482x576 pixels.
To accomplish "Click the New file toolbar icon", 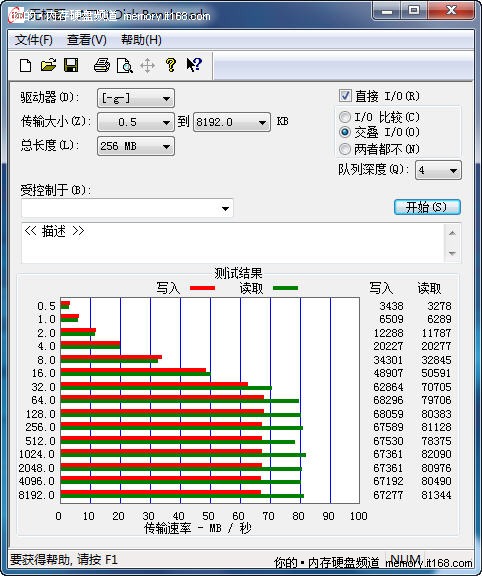I will (x=25, y=65).
